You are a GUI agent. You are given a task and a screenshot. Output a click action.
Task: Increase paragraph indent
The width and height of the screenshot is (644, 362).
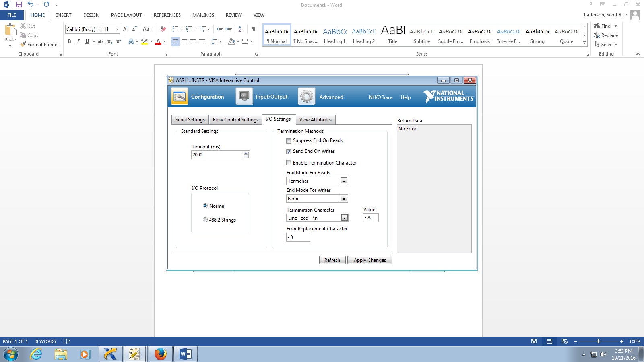(229, 29)
